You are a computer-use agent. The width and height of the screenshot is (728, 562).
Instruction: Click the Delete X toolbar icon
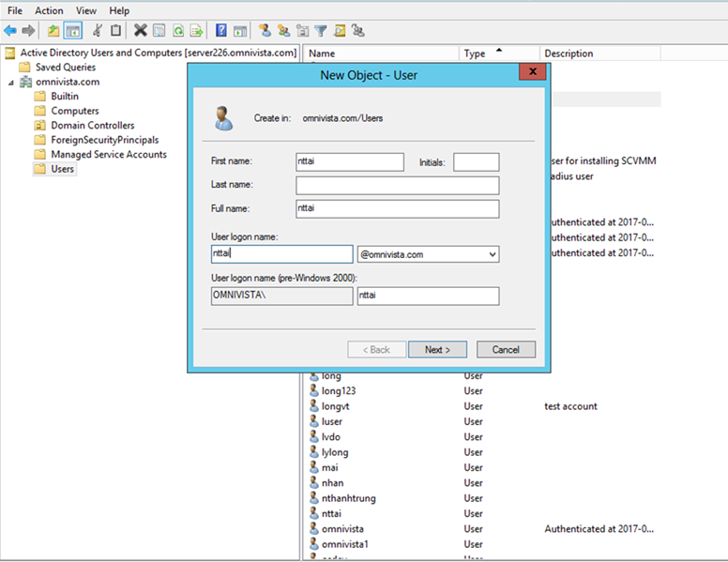(x=140, y=31)
